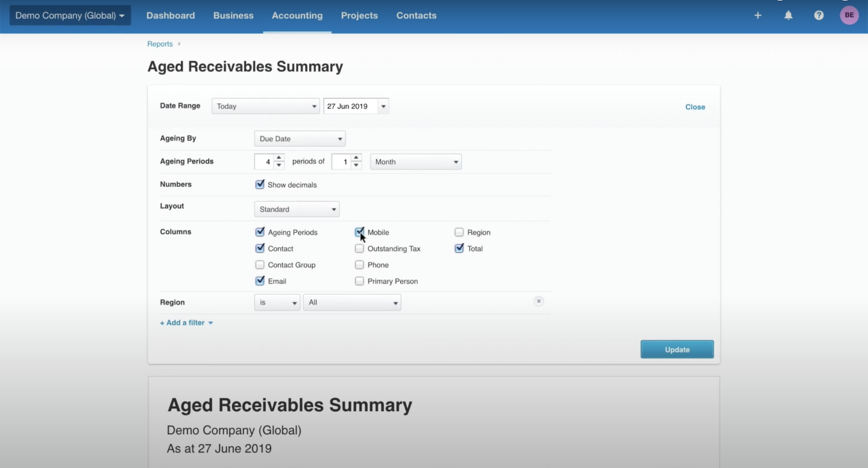The height and width of the screenshot is (468, 868).
Task: Open the date picker arrow beside 27 Jun 2019
Action: pyautogui.click(x=383, y=107)
